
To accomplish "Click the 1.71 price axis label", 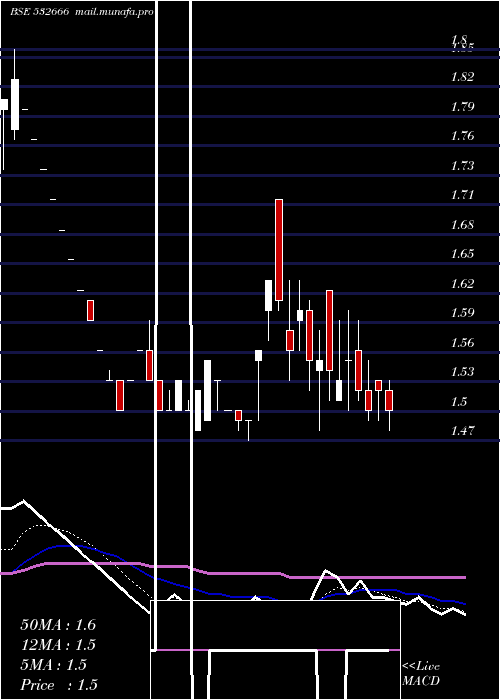I will 462,195.
